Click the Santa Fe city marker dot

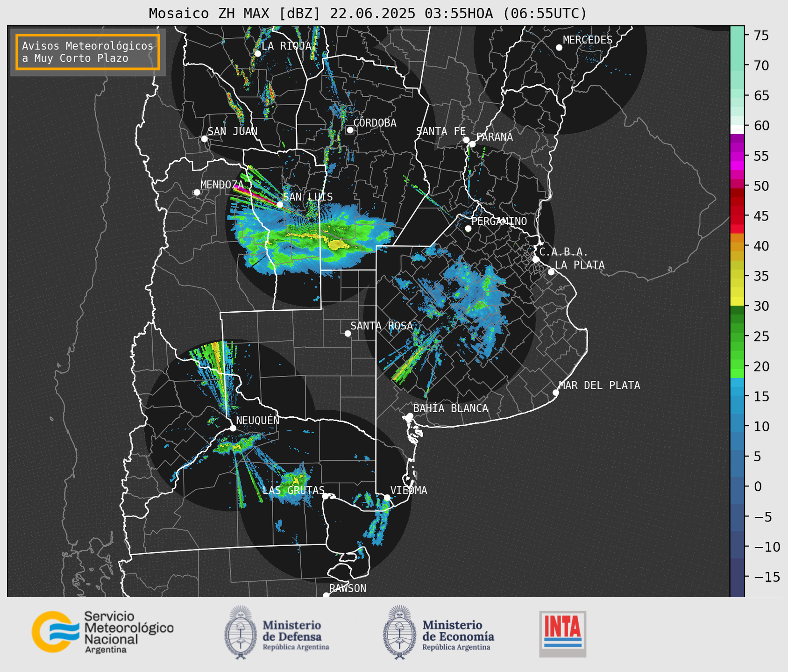[x=466, y=140]
